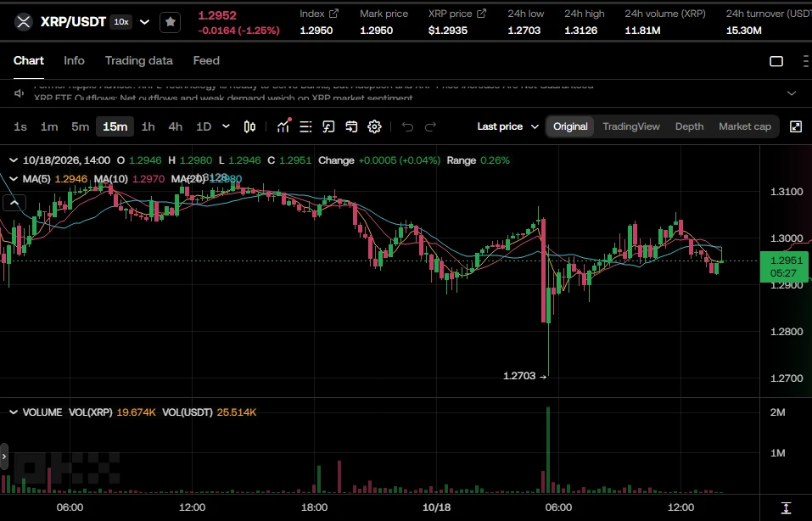This screenshot has width=812, height=521.
Task: Select the 5m timeframe
Action: pos(81,126)
